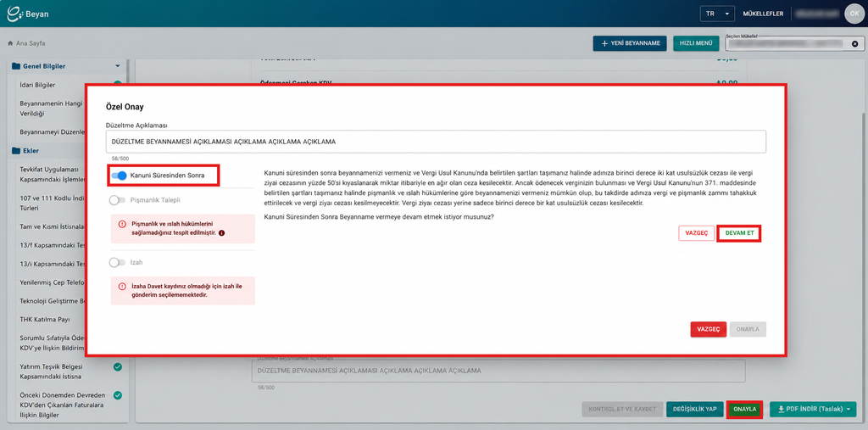Open the MÜKELLEFLER menu item

763,14
